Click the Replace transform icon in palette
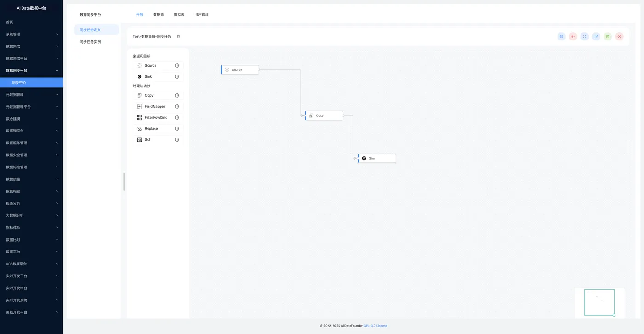Image resolution: width=644 pixels, height=334 pixels. click(x=139, y=128)
